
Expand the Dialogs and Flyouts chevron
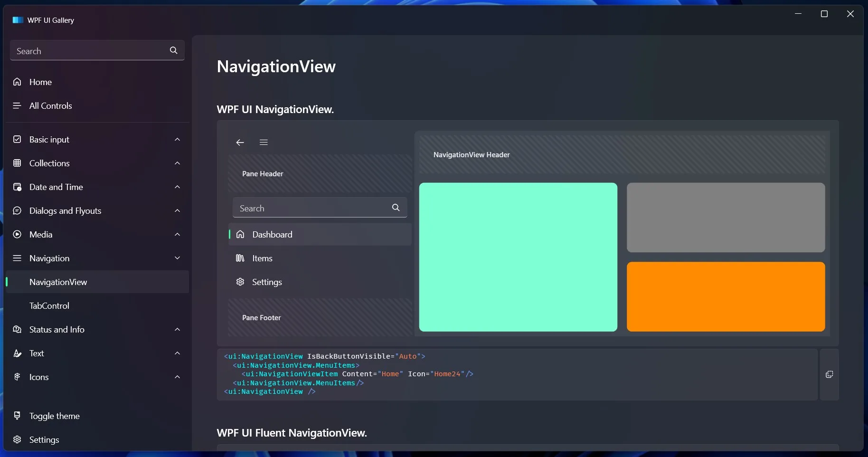[177, 210]
